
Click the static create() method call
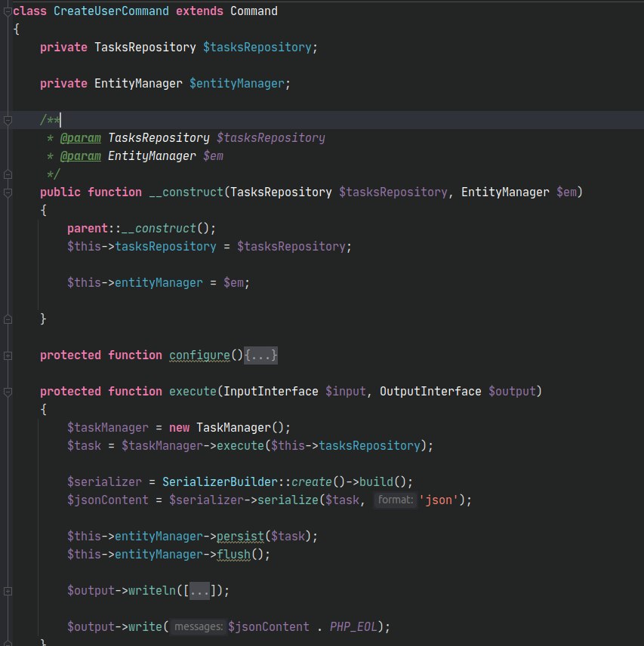[312, 482]
